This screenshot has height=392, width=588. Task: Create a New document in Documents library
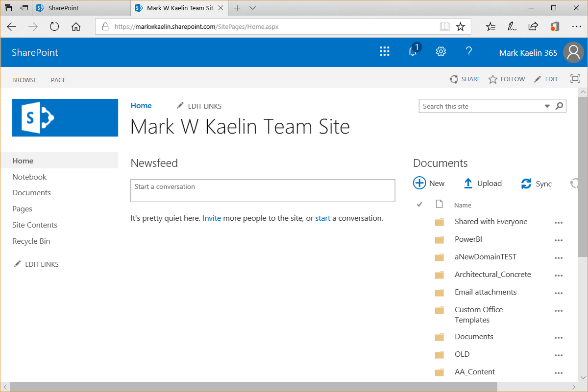[x=429, y=183]
